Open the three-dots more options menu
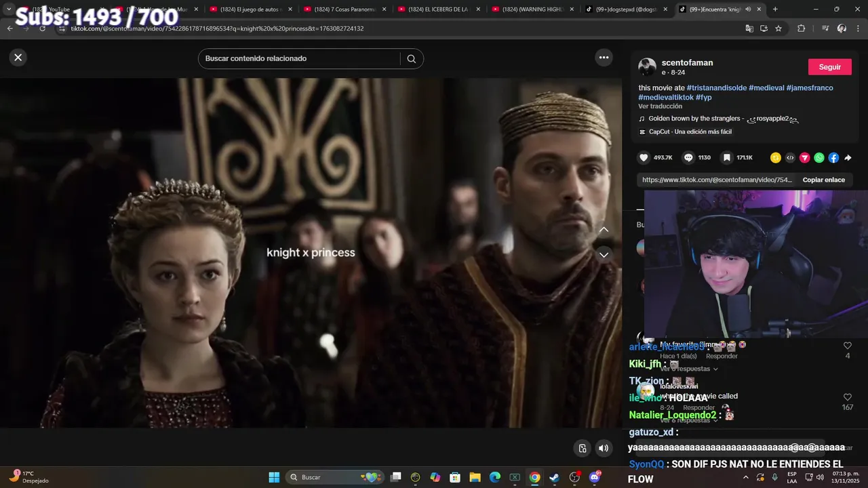The height and width of the screenshot is (488, 868). point(604,58)
